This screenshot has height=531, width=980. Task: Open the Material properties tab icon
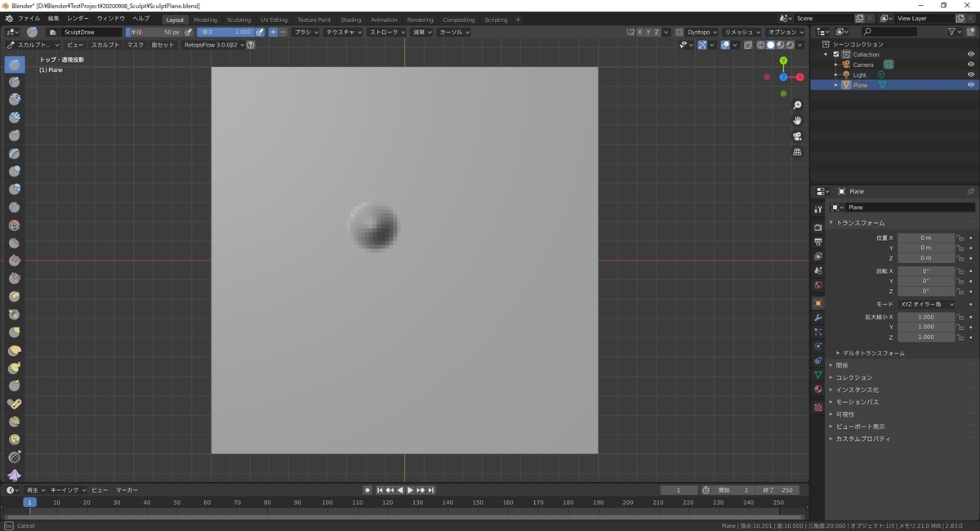click(818, 390)
